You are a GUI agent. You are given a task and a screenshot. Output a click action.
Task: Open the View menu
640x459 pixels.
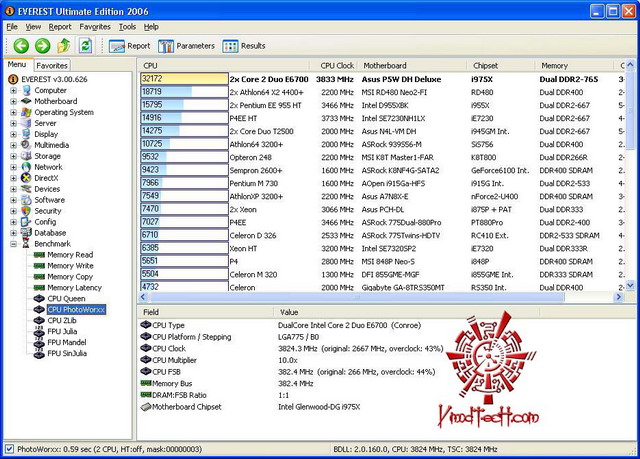(x=33, y=27)
